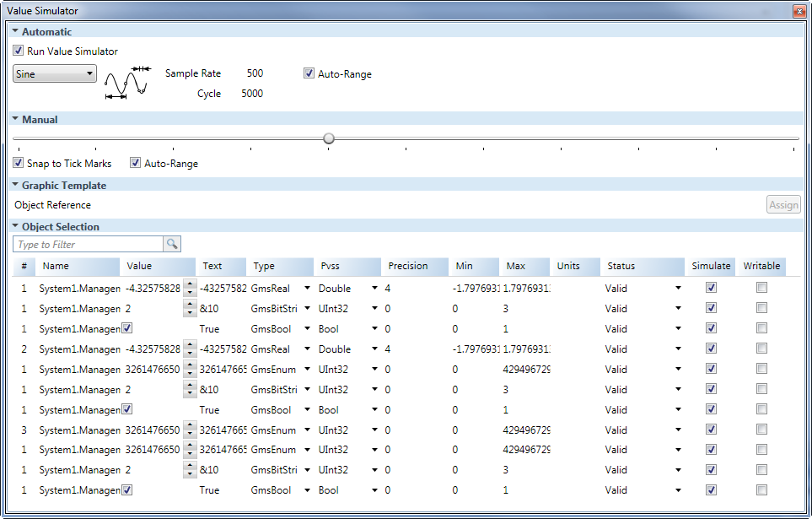This screenshot has width=812, height=519.
Task: Uncheck Run Value Simulator checkbox
Action: (19, 51)
